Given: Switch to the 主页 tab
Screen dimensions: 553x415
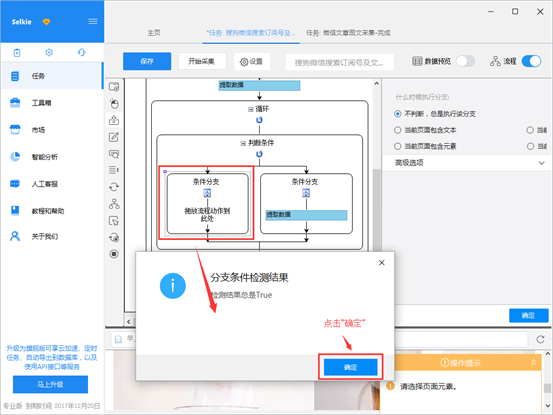Looking at the screenshot, I should pyautogui.click(x=154, y=33).
